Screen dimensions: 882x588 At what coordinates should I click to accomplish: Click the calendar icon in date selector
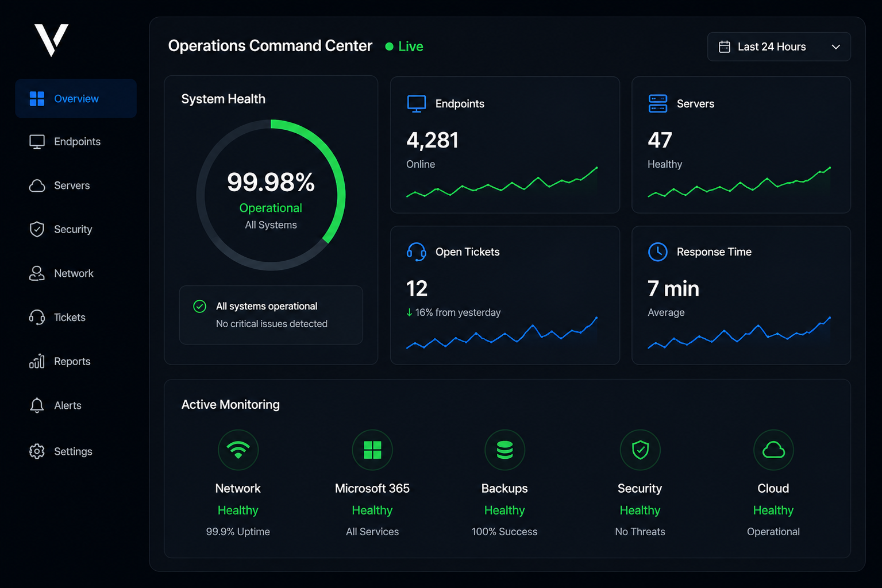coord(725,47)
